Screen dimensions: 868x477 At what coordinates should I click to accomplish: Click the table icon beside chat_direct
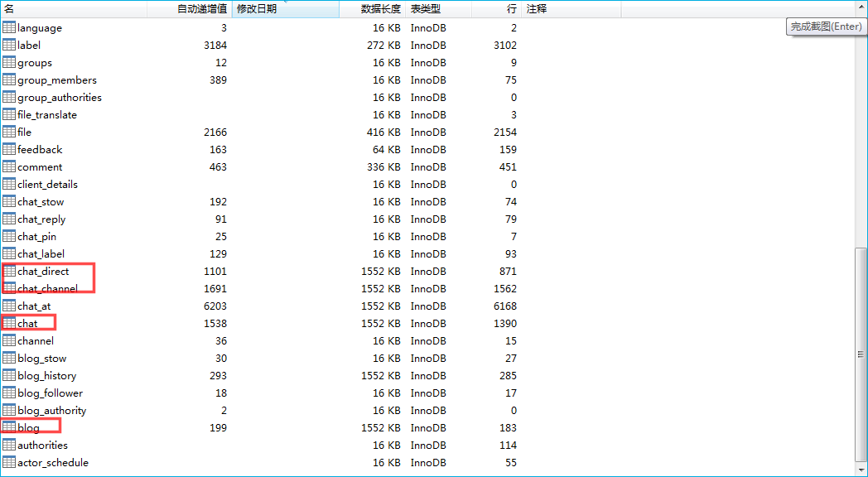pyautogui.click(x=9, y=271)
